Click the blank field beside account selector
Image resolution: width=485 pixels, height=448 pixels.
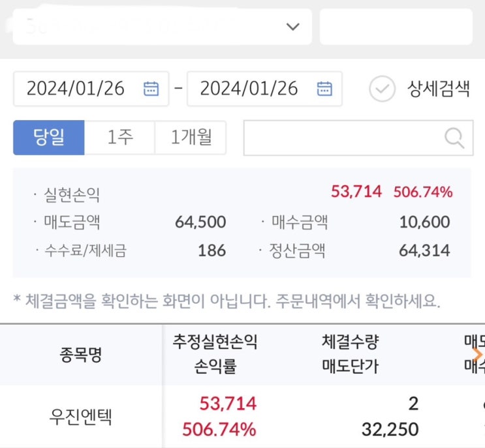[396, 27]
